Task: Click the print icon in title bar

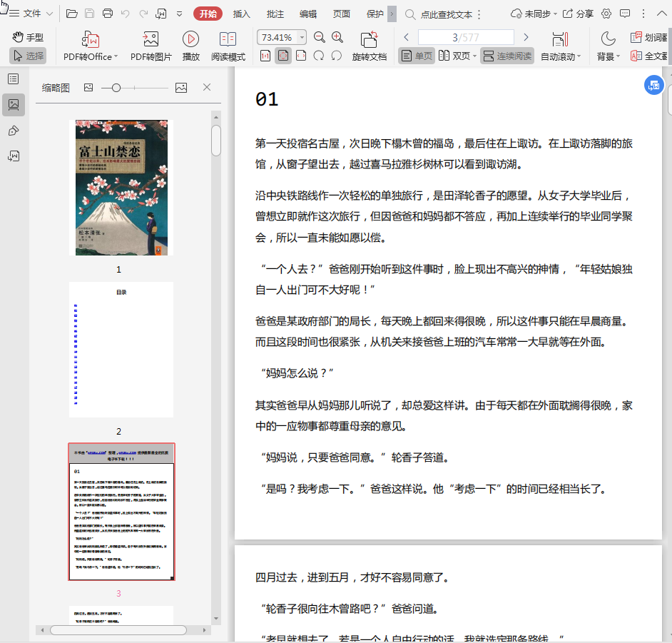Action: point(108,14)
